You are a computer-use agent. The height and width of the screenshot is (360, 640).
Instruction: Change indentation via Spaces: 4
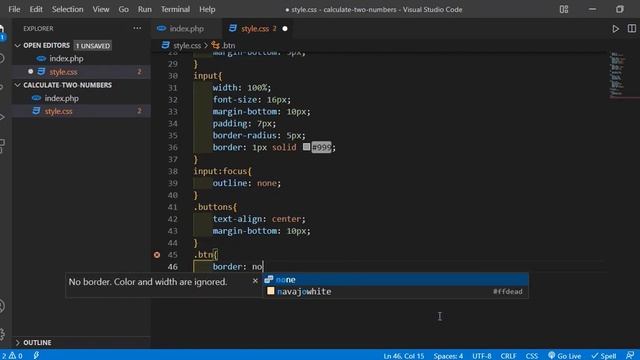(x=448, y=356)
